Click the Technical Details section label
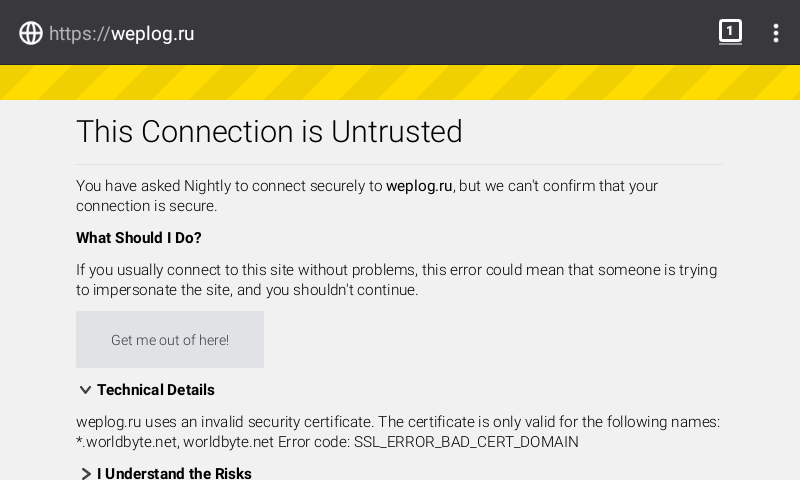 click(x=156, y=390)
